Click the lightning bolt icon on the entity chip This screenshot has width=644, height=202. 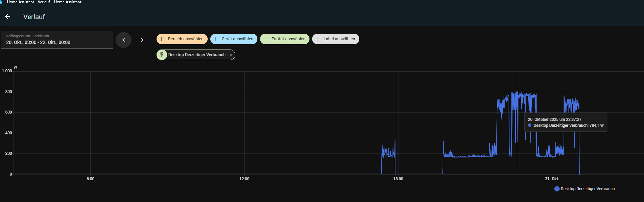(x=162, y=55)
